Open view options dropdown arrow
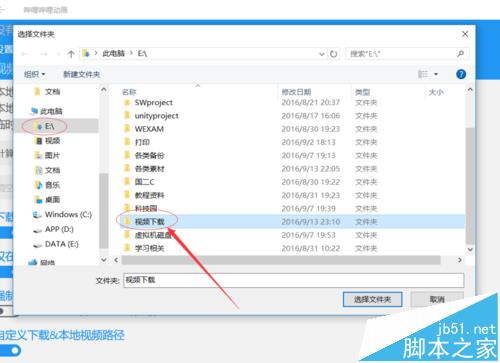The image size is (500, 363). click(436, 74)
